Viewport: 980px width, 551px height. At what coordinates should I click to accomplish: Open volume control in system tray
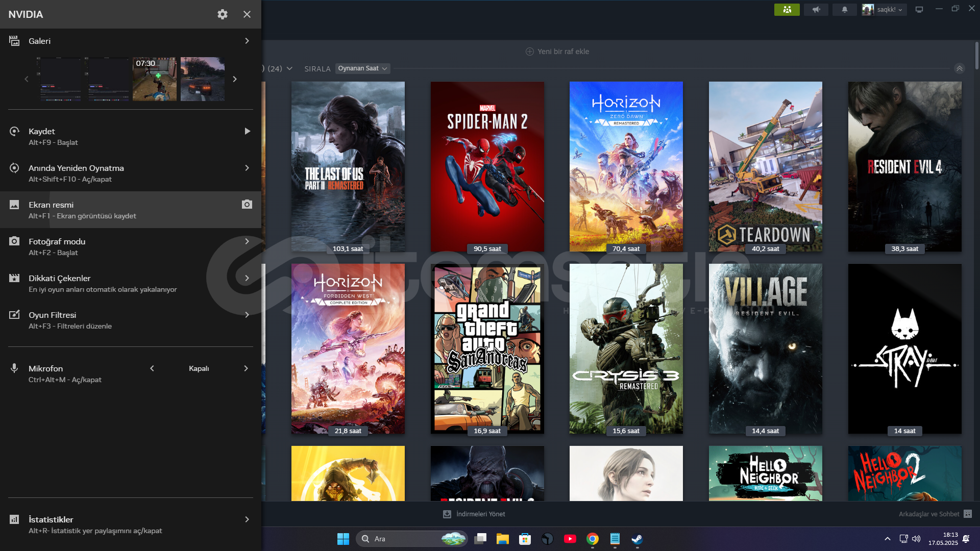(916, 539)
